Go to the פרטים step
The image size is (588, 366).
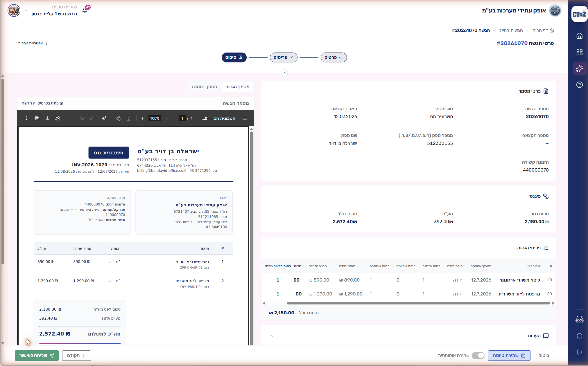pos(334,57)
